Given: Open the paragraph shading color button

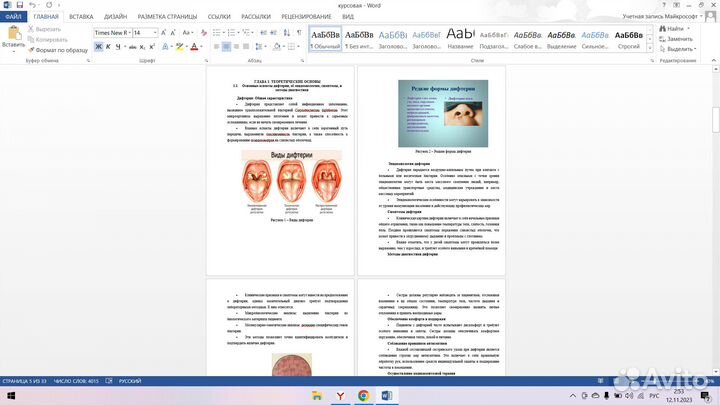Looking at the screenshot, I should coord(276,47).
